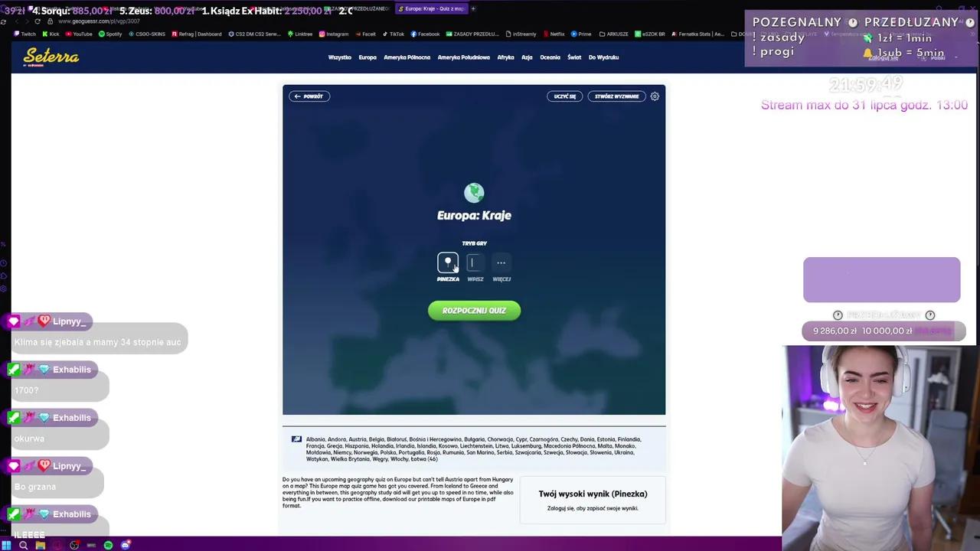This screenshot has width=980, height=551.
Task: Open the Seterra logo home link
Action: pos(51,57)
